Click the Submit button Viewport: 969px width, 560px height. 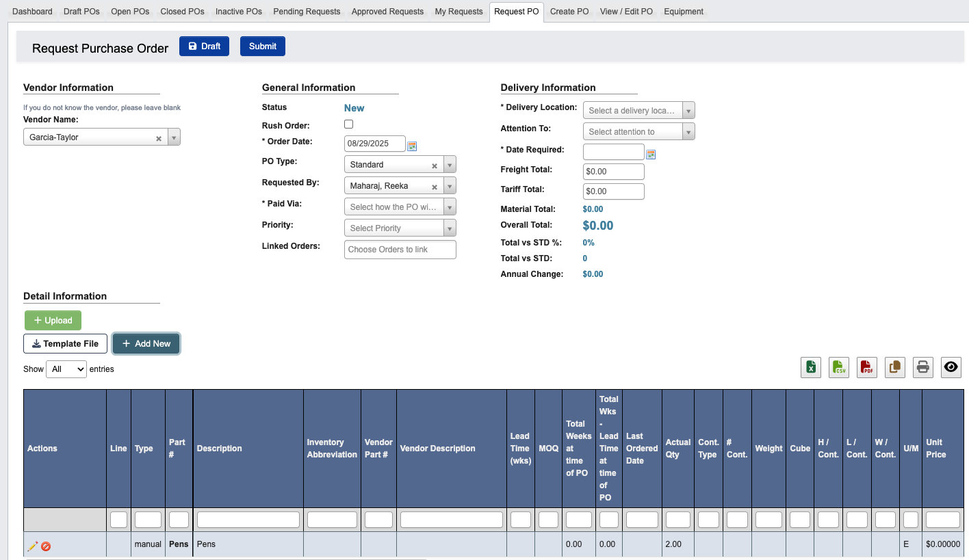pyautogui.click(x=263, y=46)
